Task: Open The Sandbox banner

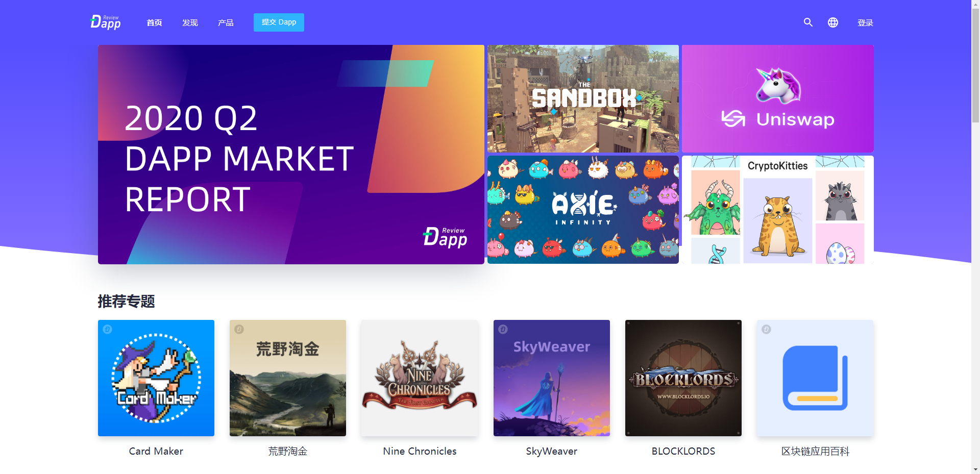Action: click(583, 98)
